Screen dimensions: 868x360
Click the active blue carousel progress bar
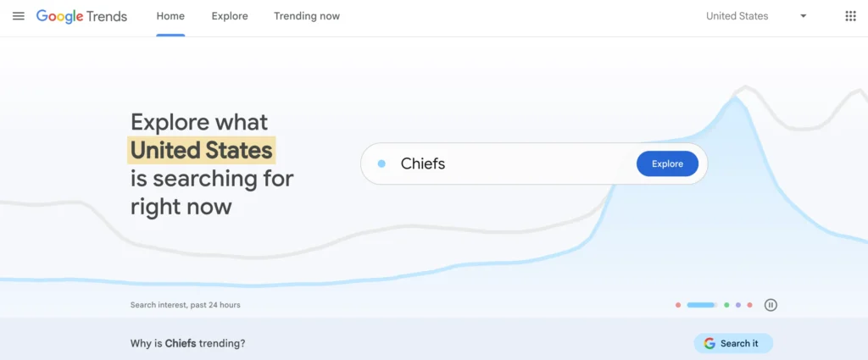tap(702, 305)
